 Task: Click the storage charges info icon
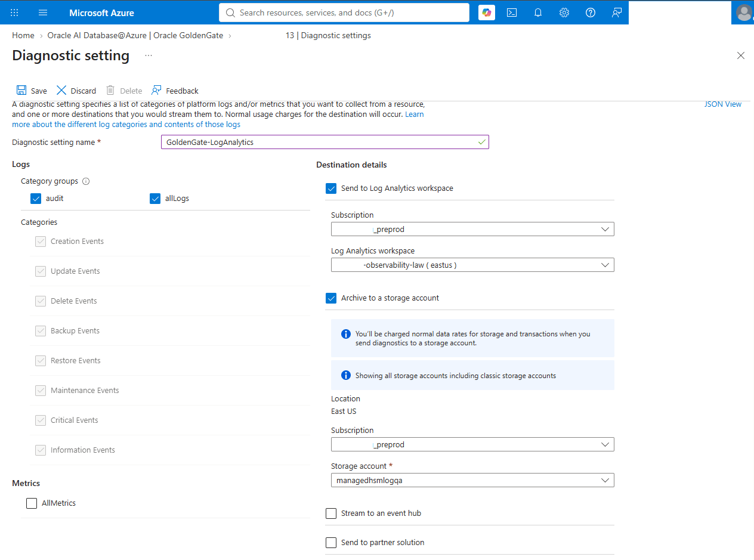click(x=345, y=334)
